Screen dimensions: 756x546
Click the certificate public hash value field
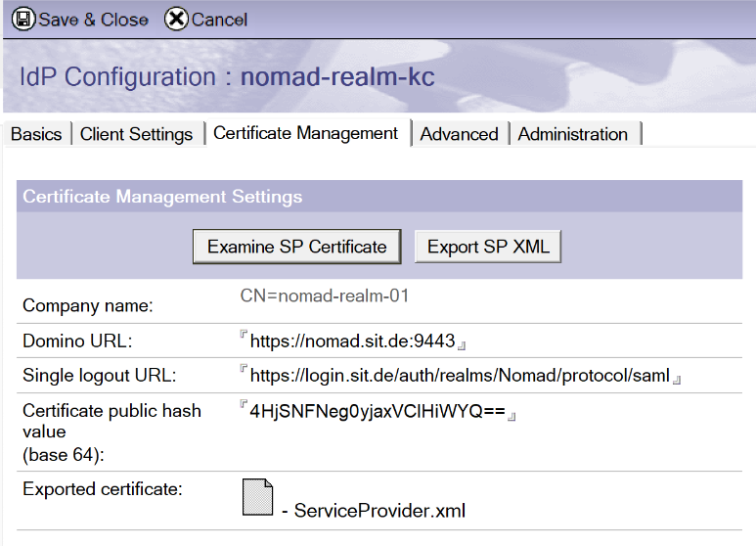click(378, 412)
